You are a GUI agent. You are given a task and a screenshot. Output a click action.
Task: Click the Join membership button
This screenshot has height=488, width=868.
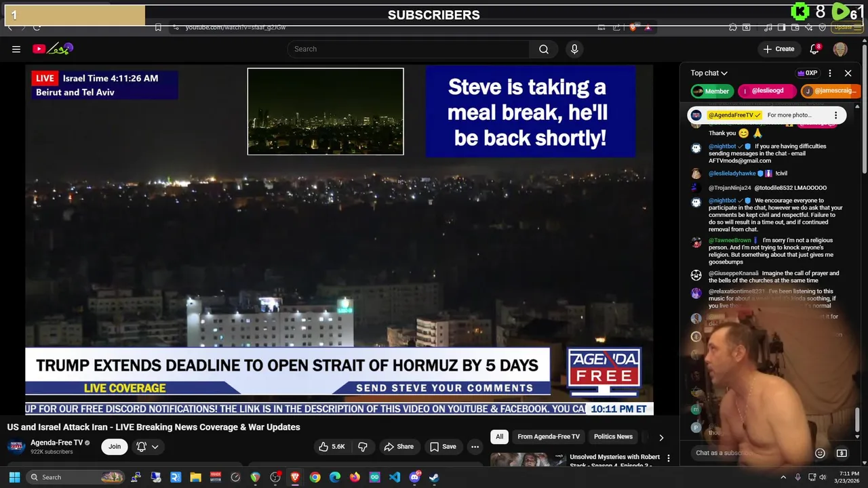point(115,447)
